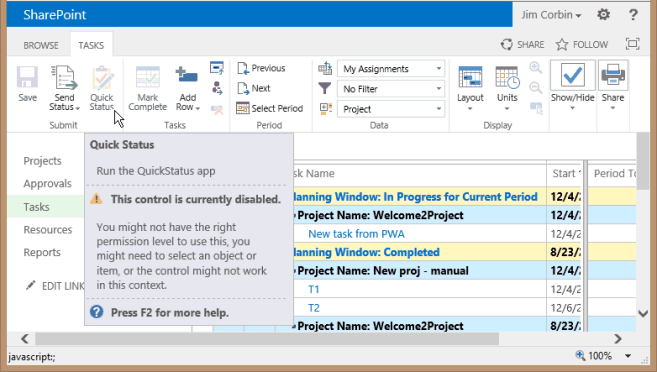Open task T1
Screen dimensions: 657x372
point(314,289)
